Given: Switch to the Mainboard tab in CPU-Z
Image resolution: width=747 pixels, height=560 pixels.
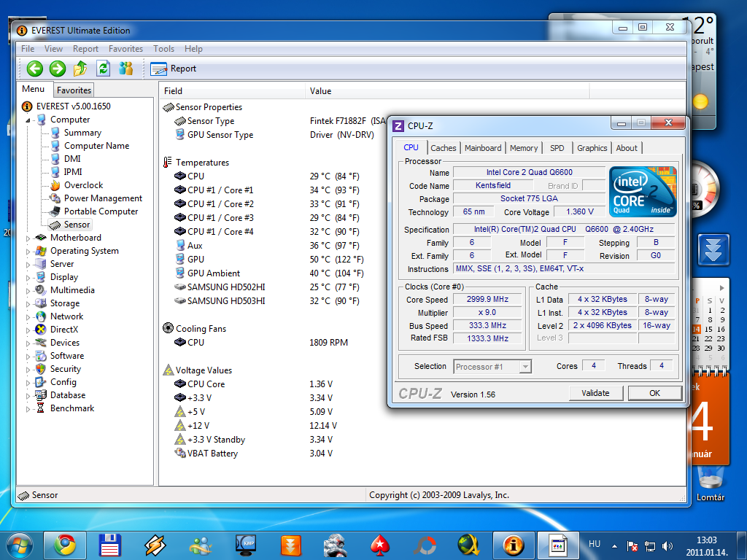Looking at the screenshot, I should tap(483, 148).
